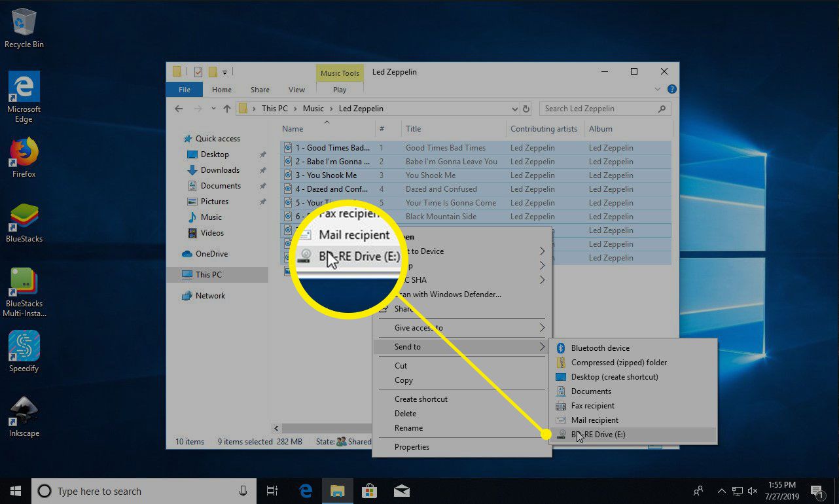This screenshot has height=504, width=839.
Task: Select OneDrive in the navigation pane
Action: click(x=211, y=254)
